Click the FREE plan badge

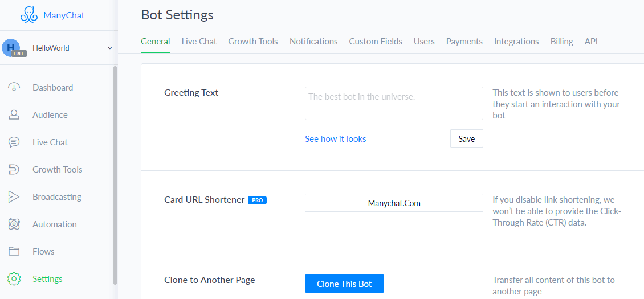[x=19, y=54]
